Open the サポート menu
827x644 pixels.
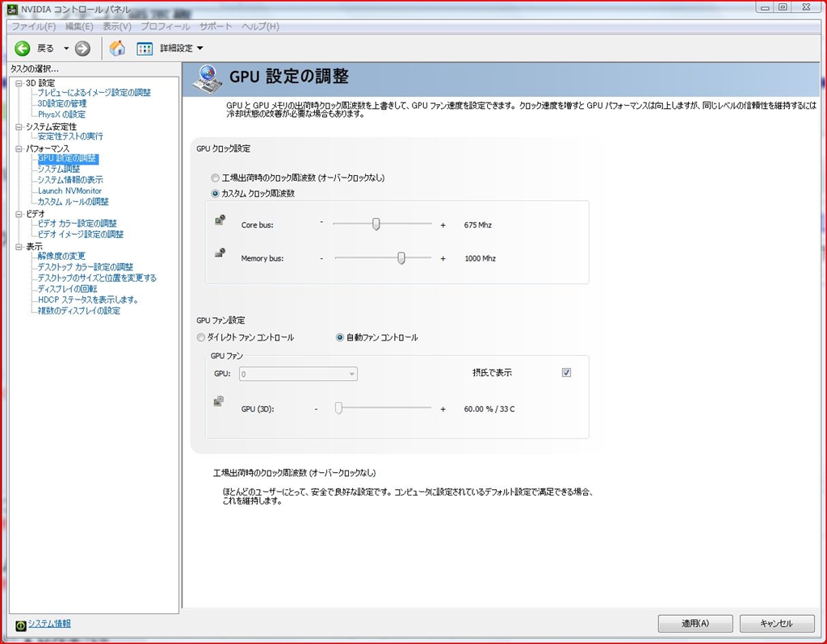[216, 27]
